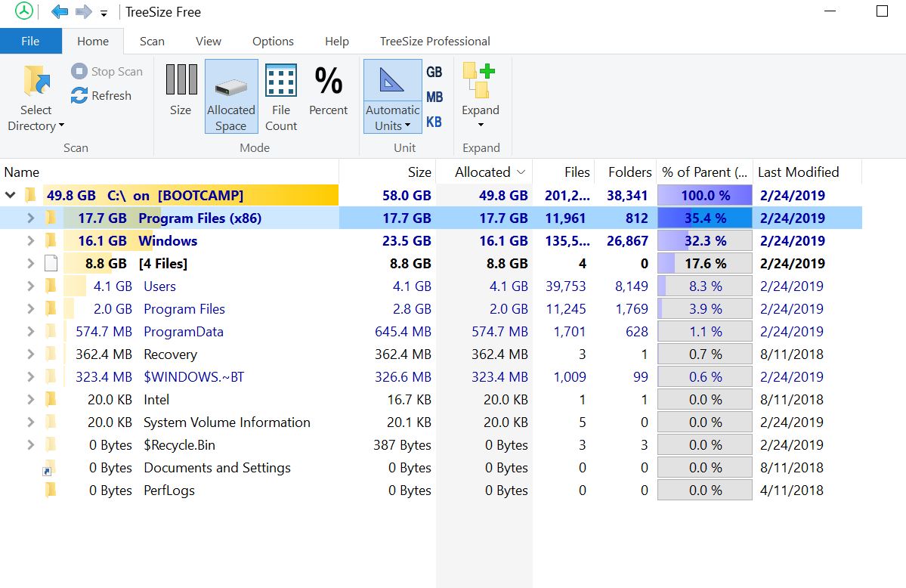906x588 pixels.
Task: Select the Documents and Settings row
Action: (431, 468)
